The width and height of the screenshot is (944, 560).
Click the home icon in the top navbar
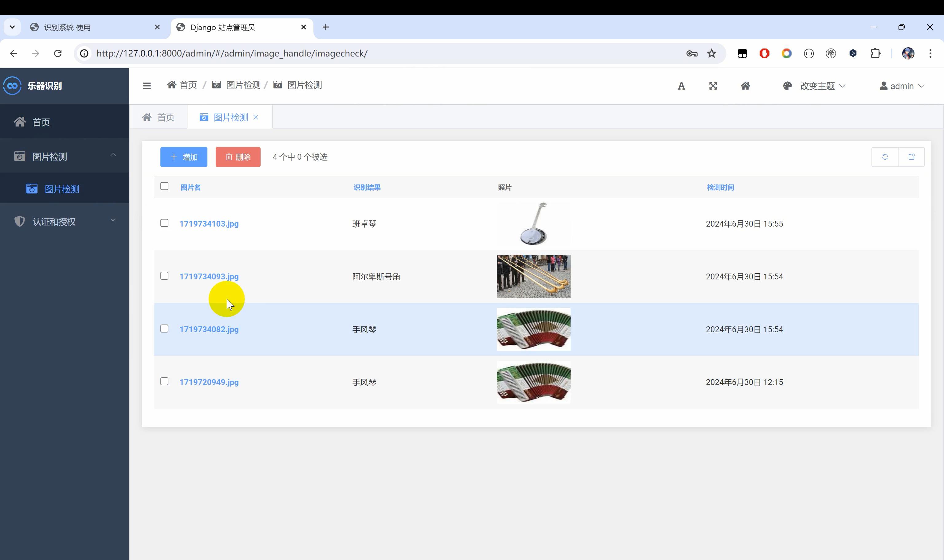[x=745, y=86]
